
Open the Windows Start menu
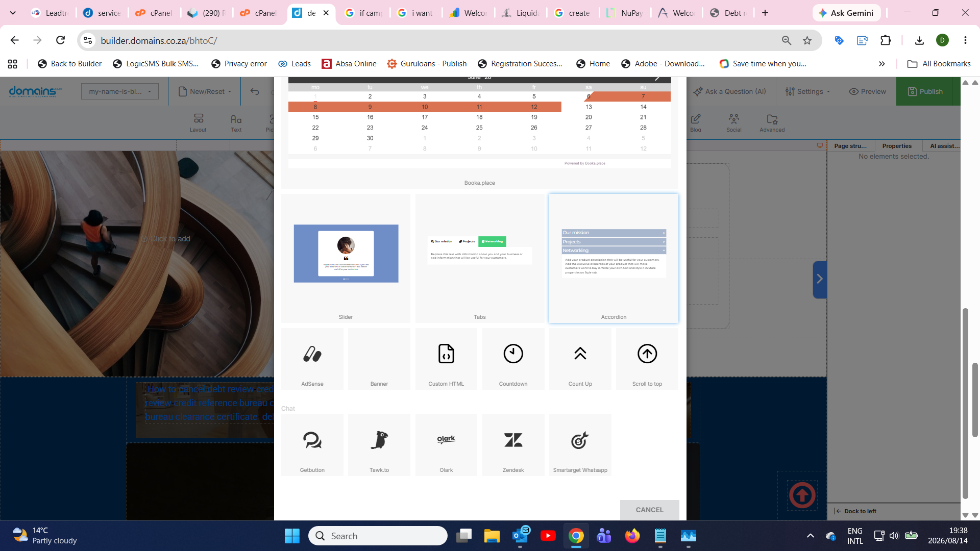[292, 536]
